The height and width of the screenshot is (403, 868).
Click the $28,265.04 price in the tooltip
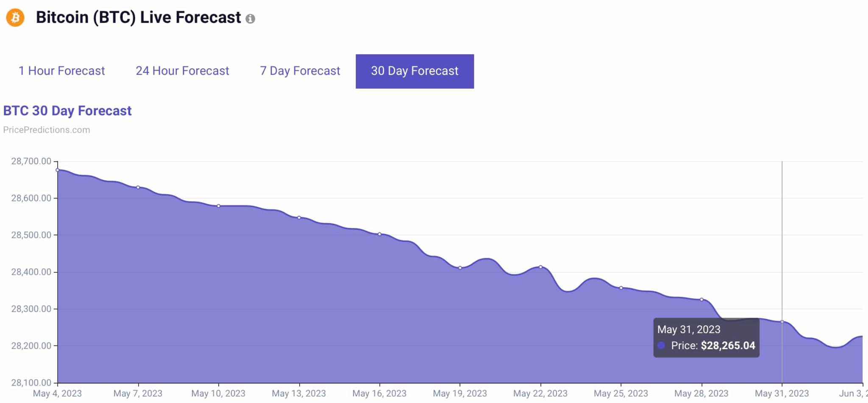click(x=728, y=346)
